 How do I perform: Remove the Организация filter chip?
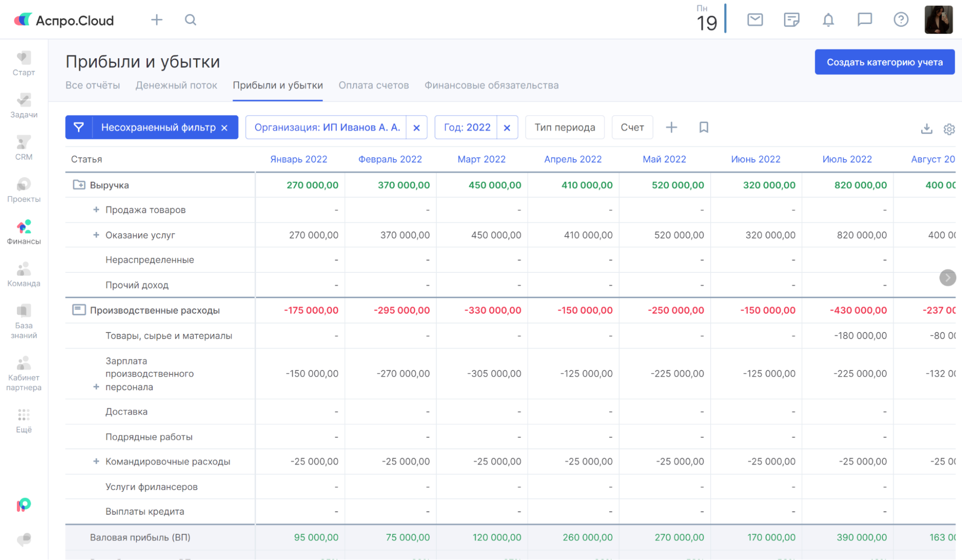tap(416, 127)
